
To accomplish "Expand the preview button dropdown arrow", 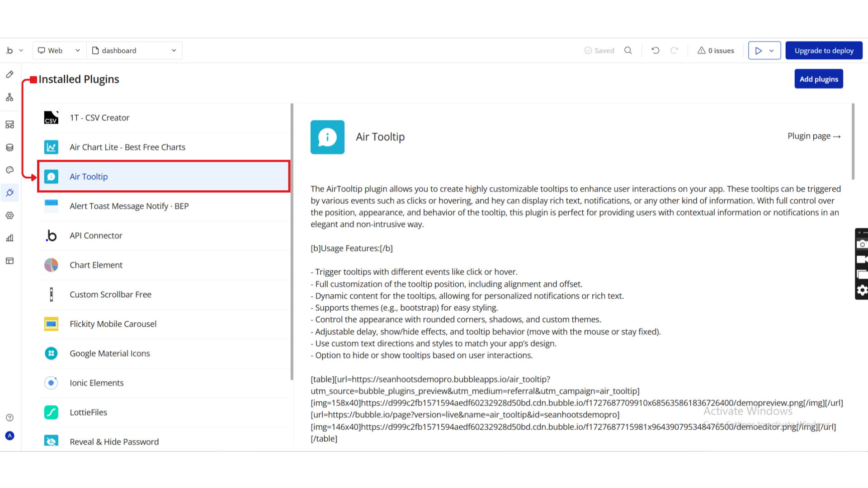I will (772, 51).
